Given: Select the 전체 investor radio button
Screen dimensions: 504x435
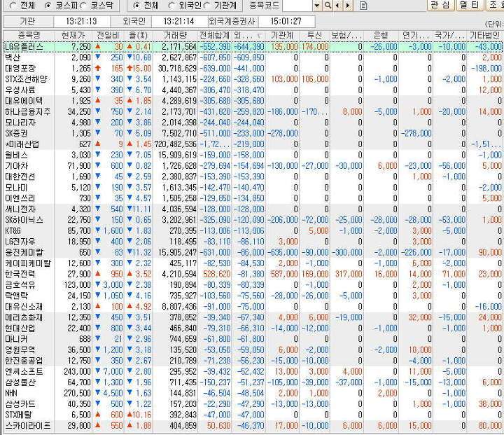Looking at the screenshot, I should [x=136, y=6].
